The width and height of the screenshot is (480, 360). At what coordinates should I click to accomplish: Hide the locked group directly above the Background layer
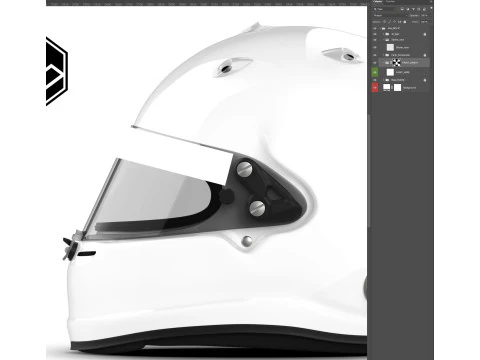point(375,80)
